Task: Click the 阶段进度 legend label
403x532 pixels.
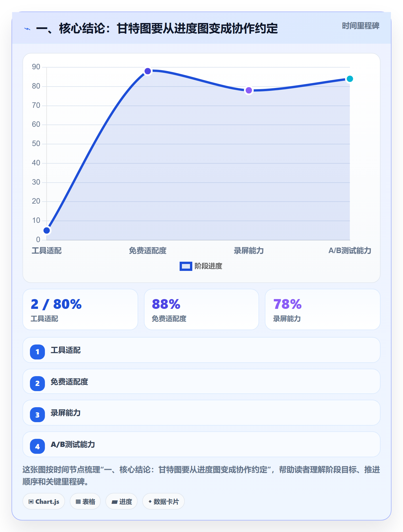Action: (208, 266)
